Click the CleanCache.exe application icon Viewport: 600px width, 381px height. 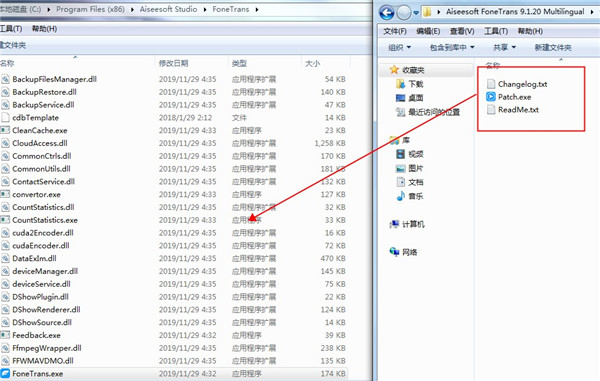(5, 130)
